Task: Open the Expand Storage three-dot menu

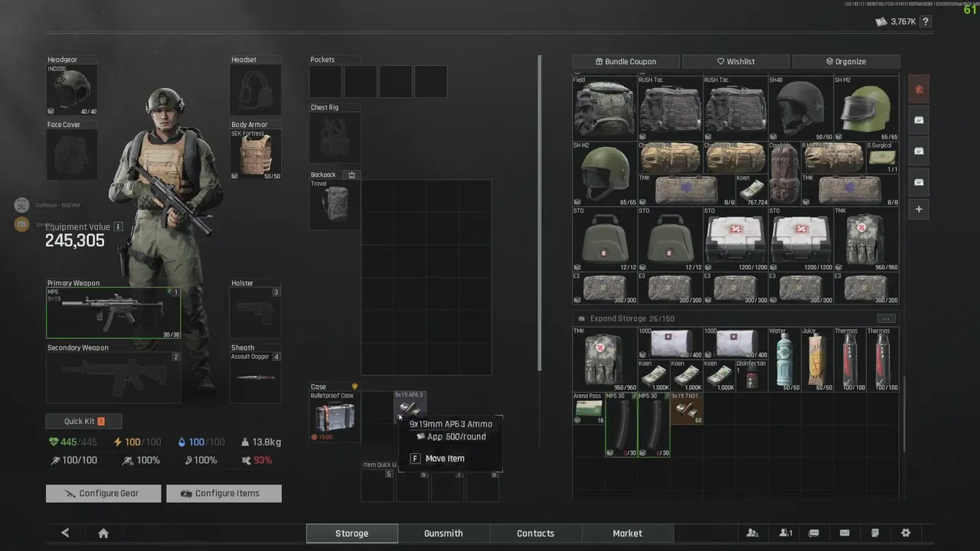Action: point(886,318)
